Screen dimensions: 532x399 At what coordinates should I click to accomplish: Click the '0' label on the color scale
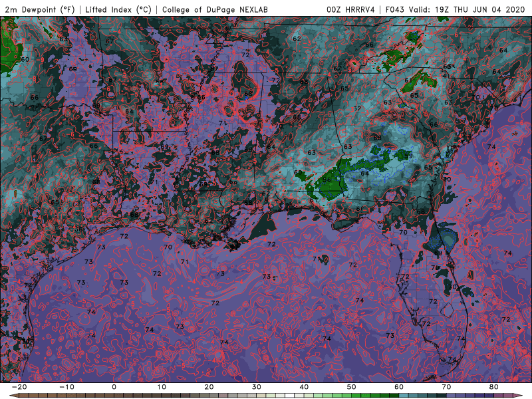(x=114, y=387)
